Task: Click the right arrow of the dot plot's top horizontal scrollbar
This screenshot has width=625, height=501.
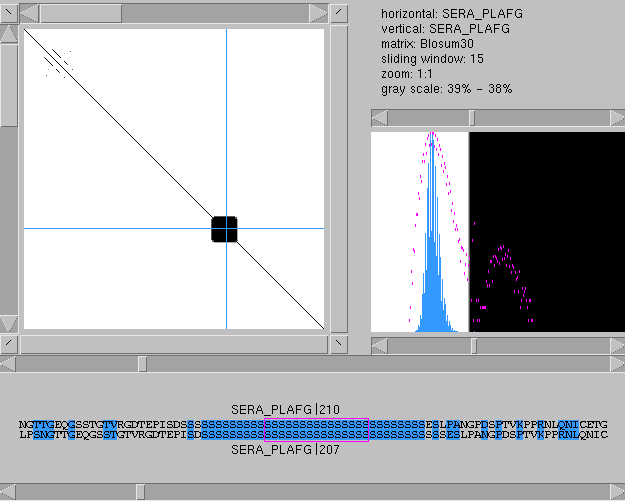Action: point(318,14)
